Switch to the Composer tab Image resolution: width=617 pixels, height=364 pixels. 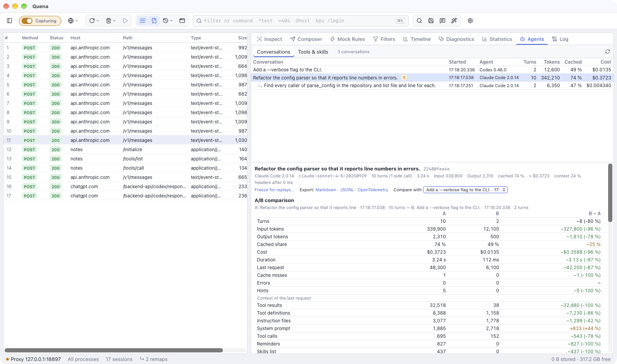[x=306, y=39]
